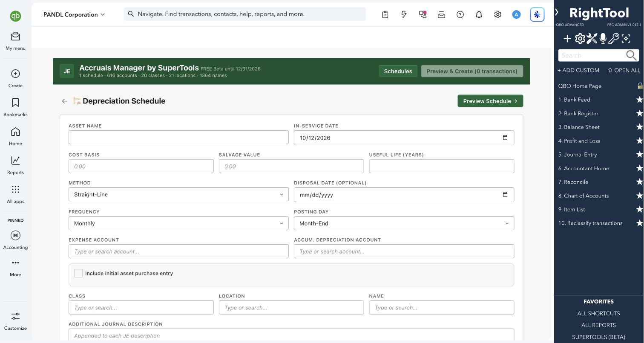
Task: Click the Expense Account search field
Action: coord(178,252)
